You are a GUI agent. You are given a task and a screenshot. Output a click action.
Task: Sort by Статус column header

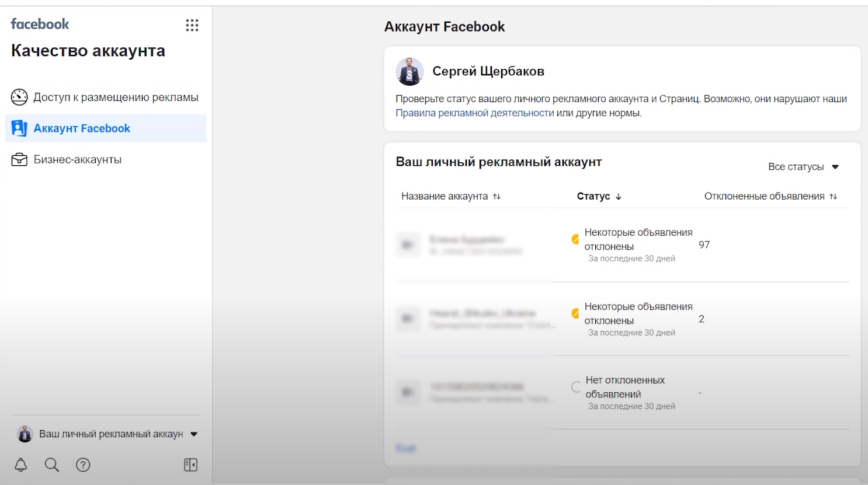click(x=599, y=196)
